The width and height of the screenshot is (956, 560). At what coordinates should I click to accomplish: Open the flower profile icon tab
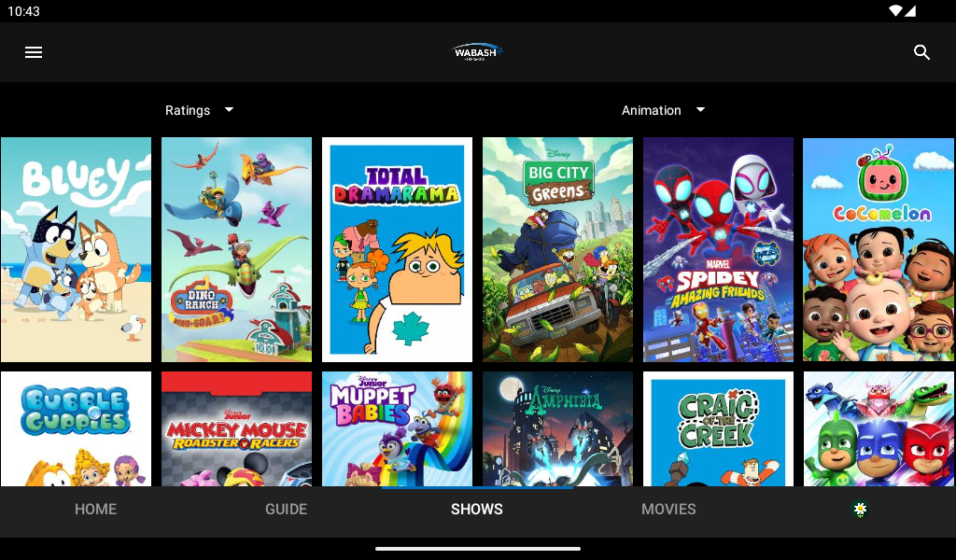tap(860, 510)
